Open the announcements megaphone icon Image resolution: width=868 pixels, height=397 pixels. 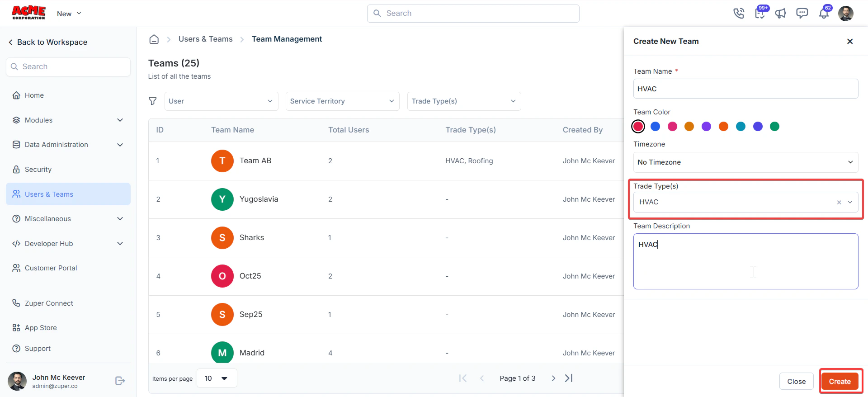(781, 14)
